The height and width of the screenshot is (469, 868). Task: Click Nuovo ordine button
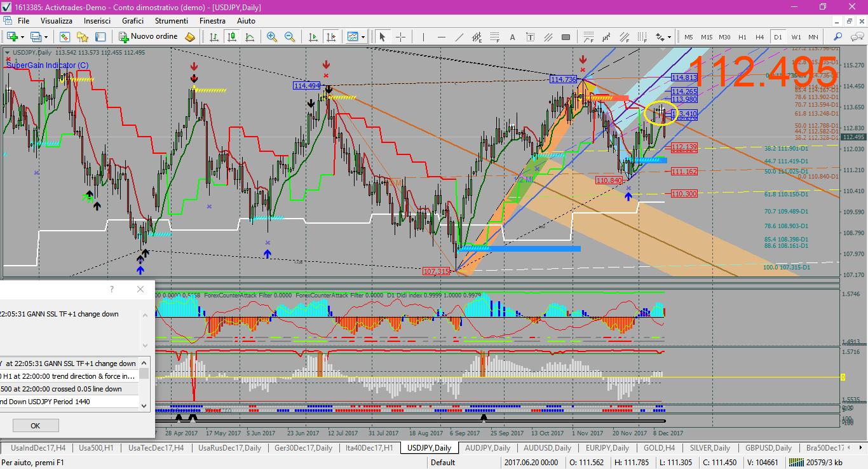click(x=149, y=37)
